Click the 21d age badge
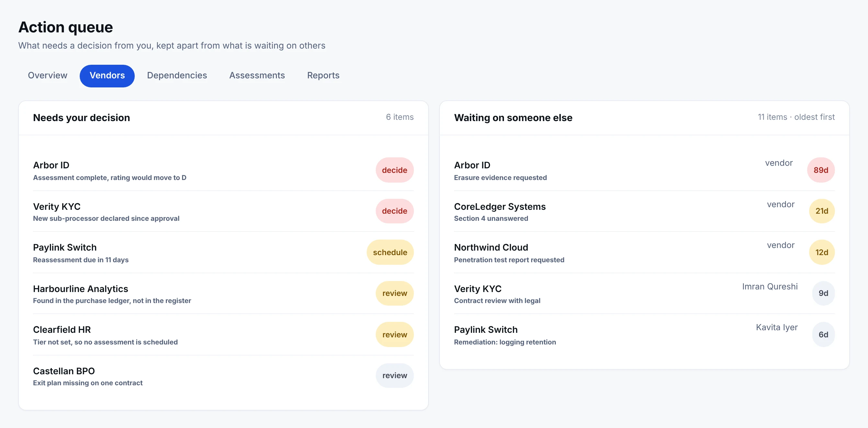Screen dimensions: 868x428 click(x=822, y=211)
